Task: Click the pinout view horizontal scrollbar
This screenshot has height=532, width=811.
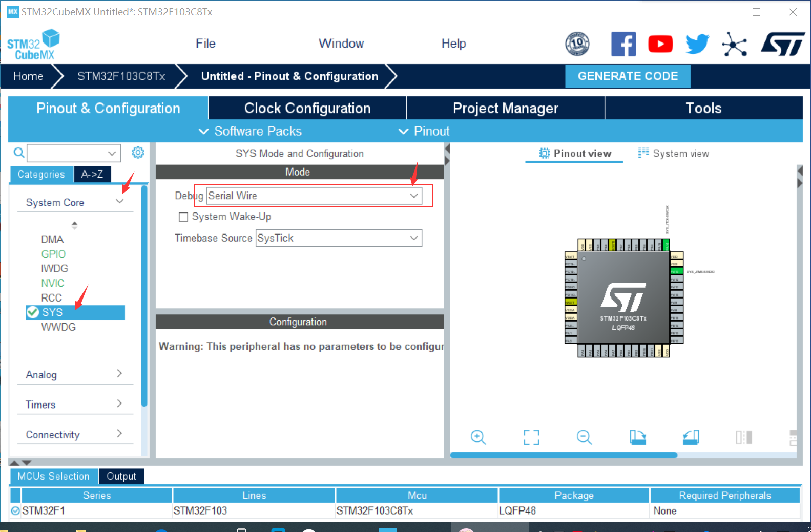Action: (x=564, y=455)
